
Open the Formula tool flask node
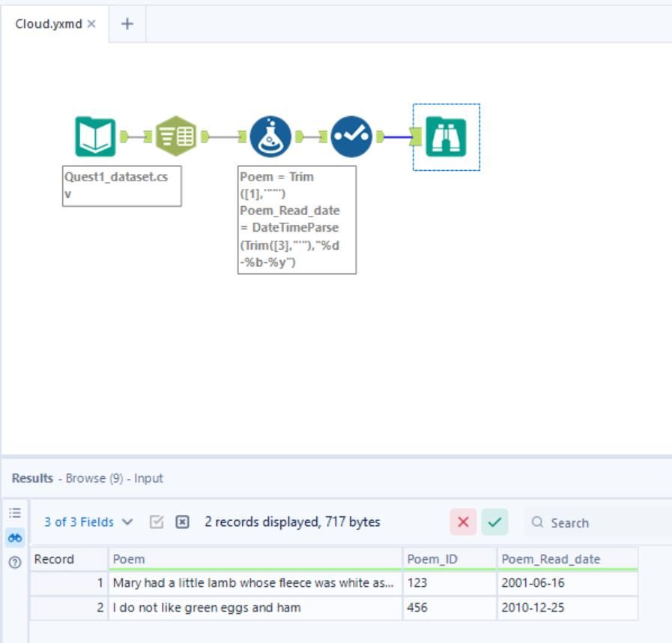(x=270, y=136)
